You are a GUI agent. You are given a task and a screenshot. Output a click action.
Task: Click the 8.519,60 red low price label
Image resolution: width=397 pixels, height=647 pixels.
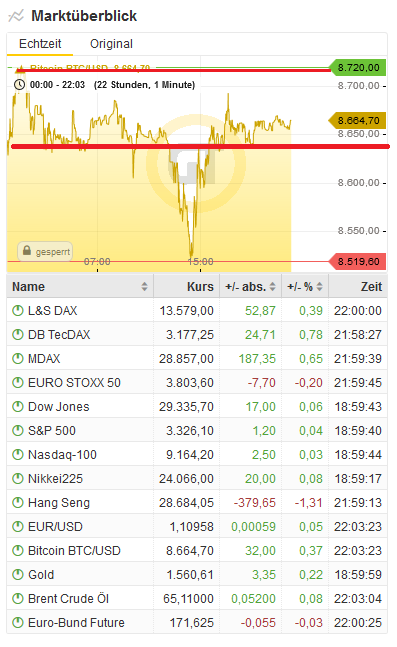(358, 261)
